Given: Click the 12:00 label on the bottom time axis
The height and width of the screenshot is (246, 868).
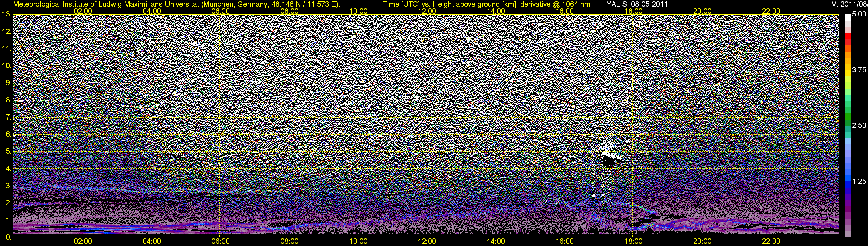Looking at the screenshot, I should click(427, 241).
